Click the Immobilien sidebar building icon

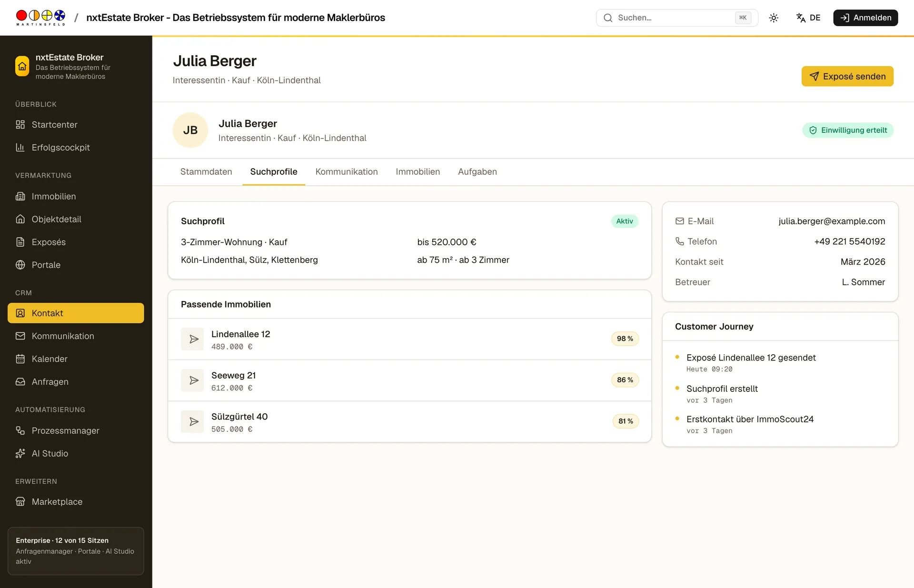(20, 196)
